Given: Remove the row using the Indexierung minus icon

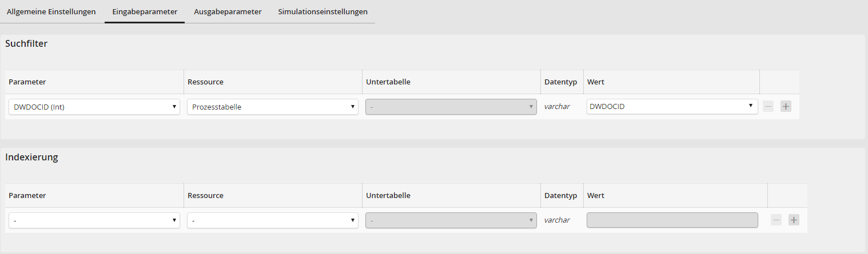Looking at the screenshot, I should pyautogui.click(x=776, y=220).
